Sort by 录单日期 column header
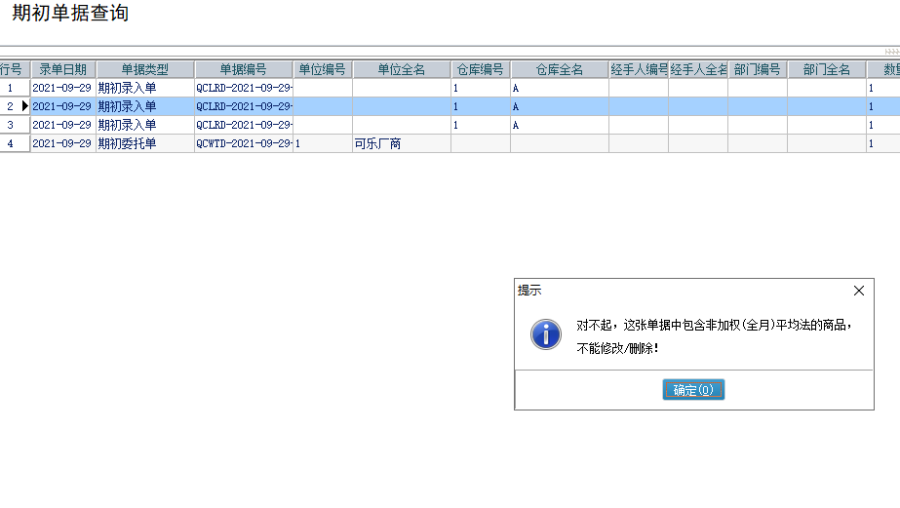 point(63,70)
